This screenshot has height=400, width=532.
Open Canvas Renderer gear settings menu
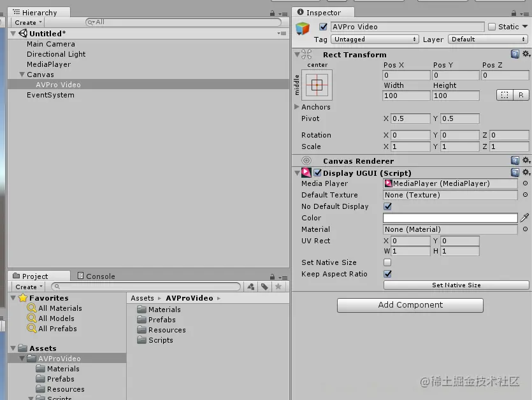(526, 160)
